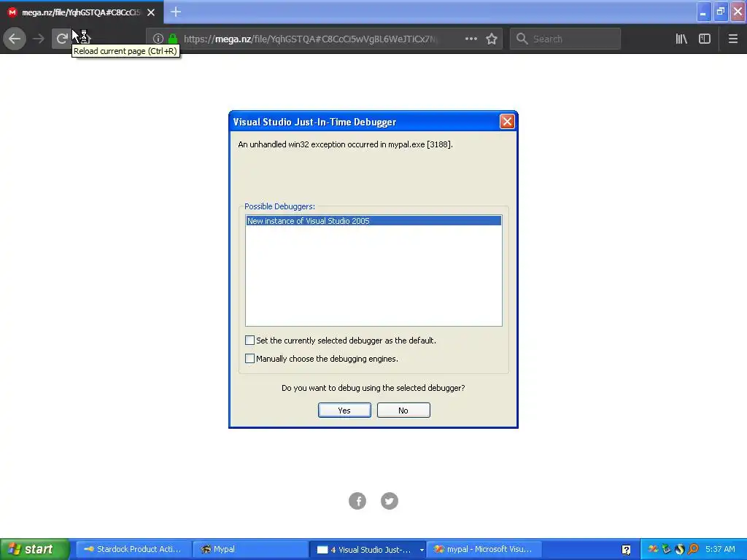Screen dimensions: 747x560
Task: Minimize the browser window
Action: tap(703, 12)
